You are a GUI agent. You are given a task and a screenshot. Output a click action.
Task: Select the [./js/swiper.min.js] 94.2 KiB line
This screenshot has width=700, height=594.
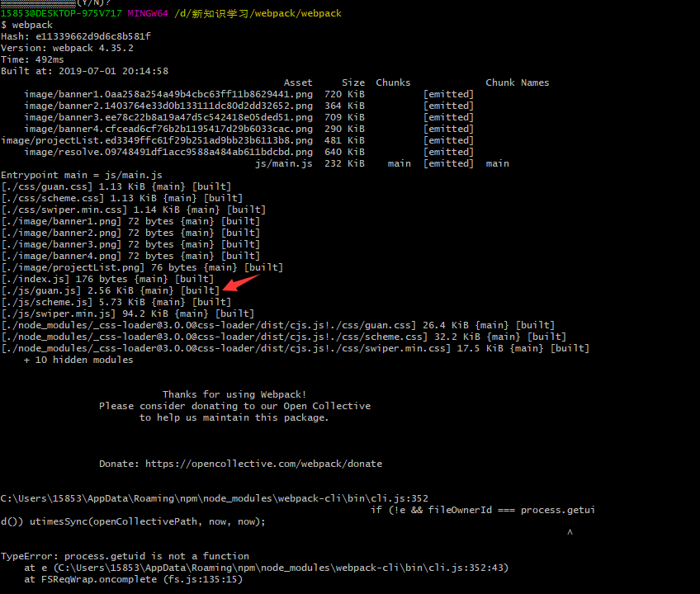click(x=128, y=314)
